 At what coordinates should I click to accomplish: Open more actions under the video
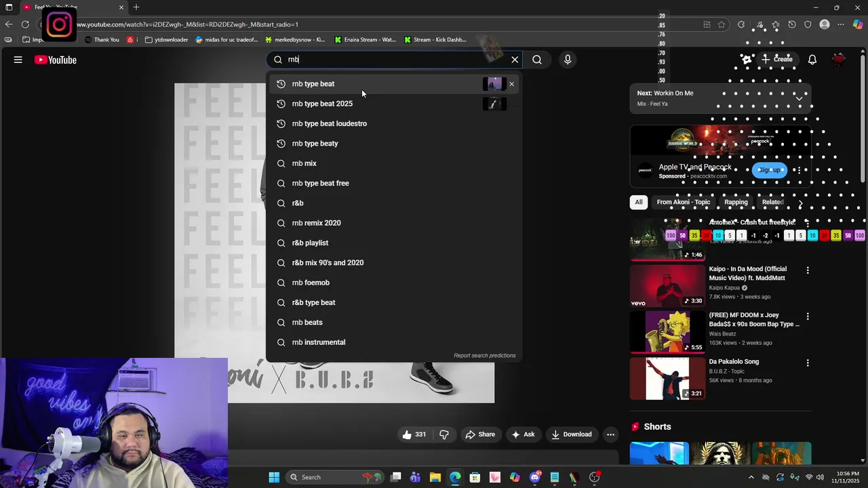pos(611,434)
